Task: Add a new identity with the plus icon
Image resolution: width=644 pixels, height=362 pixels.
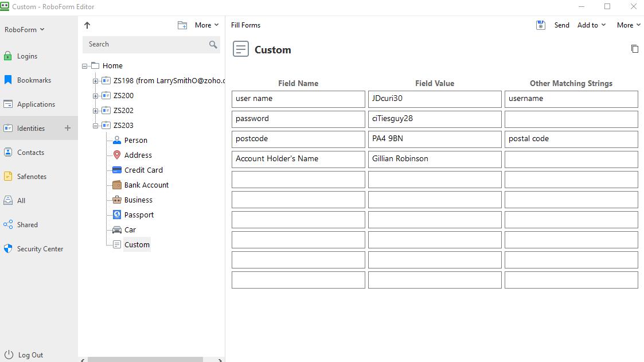Action: (68, 128)
